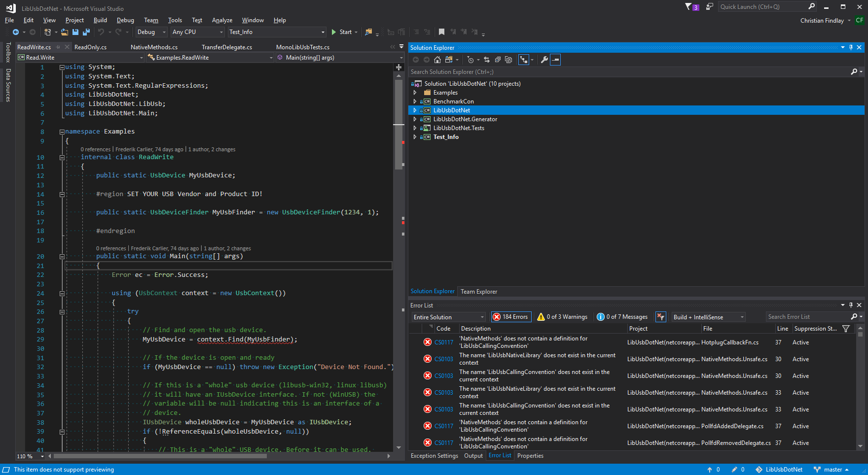
Task: Click the pending changes pencil icon in status bar
Action: pyautogui.click(x=734, y=470)
